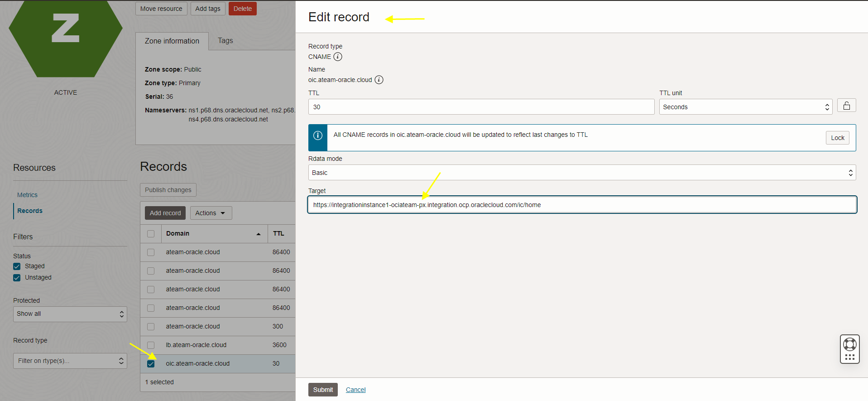Click the 'Edit record' panel title

tap(339, 17)
